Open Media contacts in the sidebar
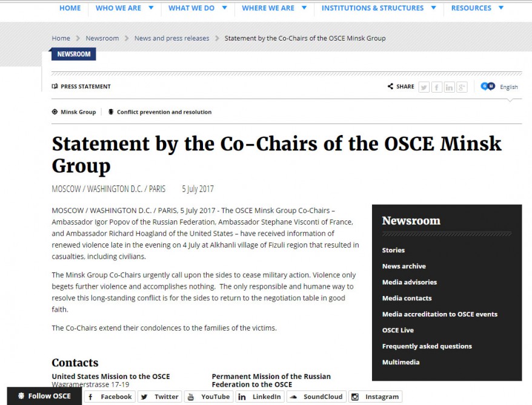 coord(407,298)
